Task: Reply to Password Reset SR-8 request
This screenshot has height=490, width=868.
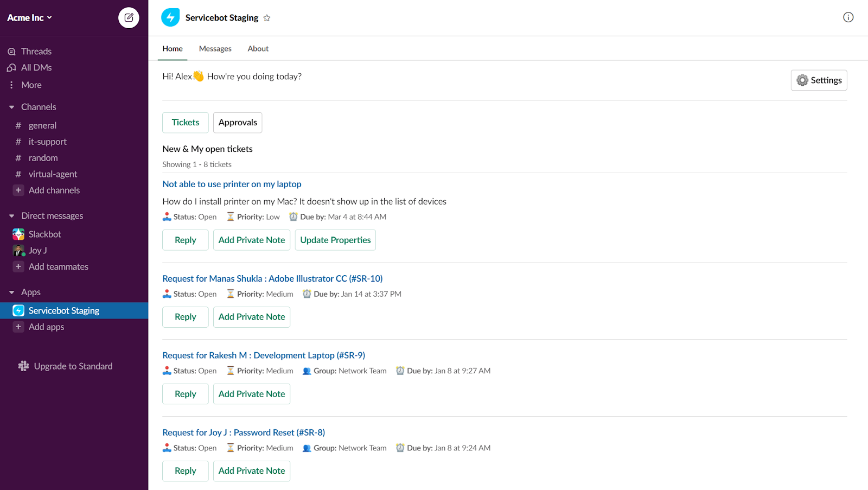Action: coord(186,471)
